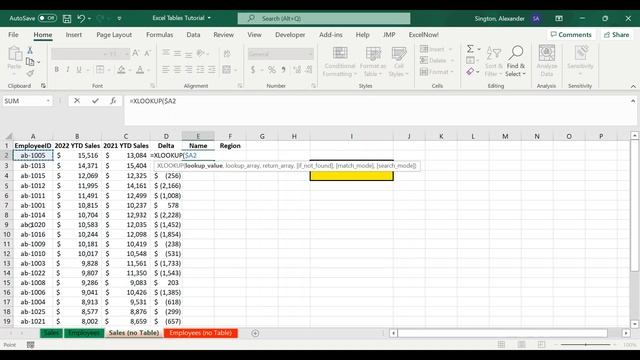Switch to Page Layout view icon

(522, 345)
